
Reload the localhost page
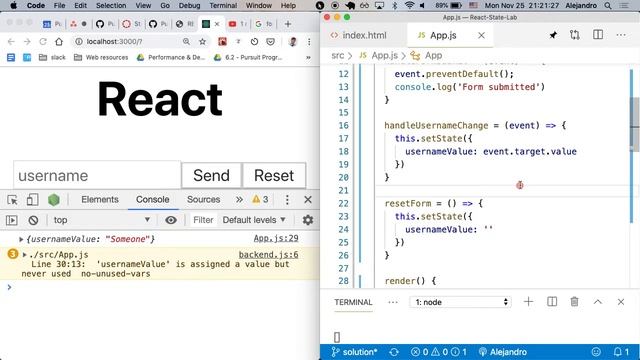pos(43,42)
